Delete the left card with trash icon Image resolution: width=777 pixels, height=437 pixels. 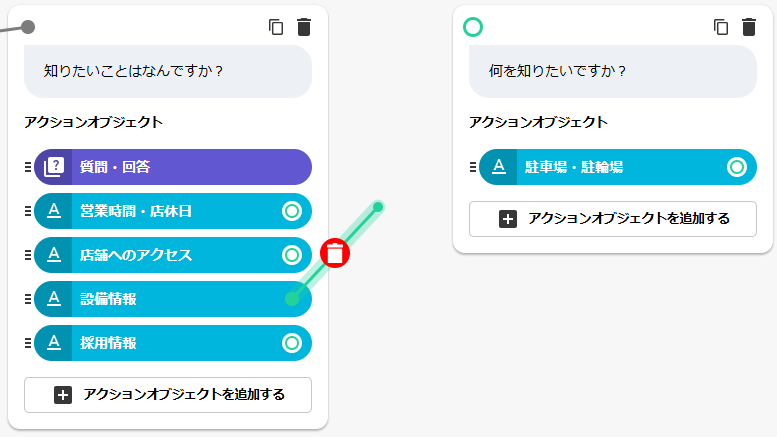pos(304,27)
